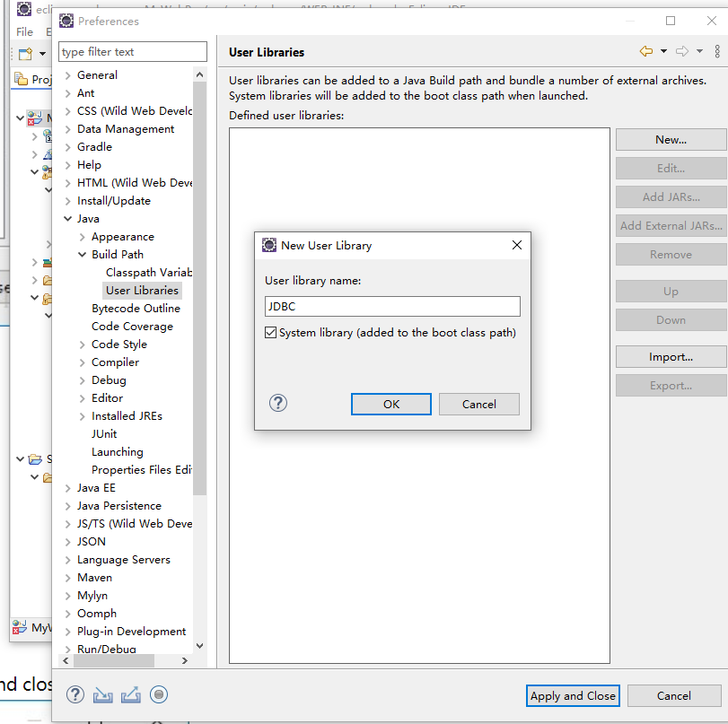This screenshot has width=728, height=724.
Task: Click the New... button
Action: click(x=671, y=140)
